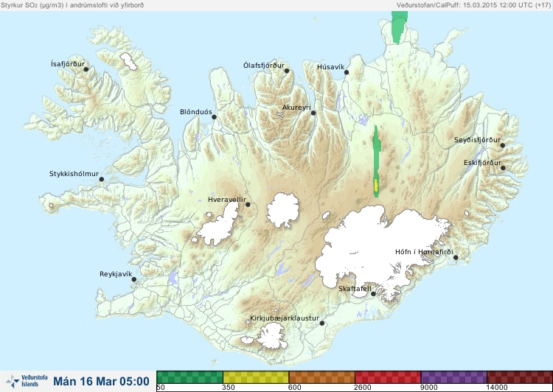553x392 pixels.
Task: Click the legend value '14000'
Action: pyautogui.click(x=496, y=388)
